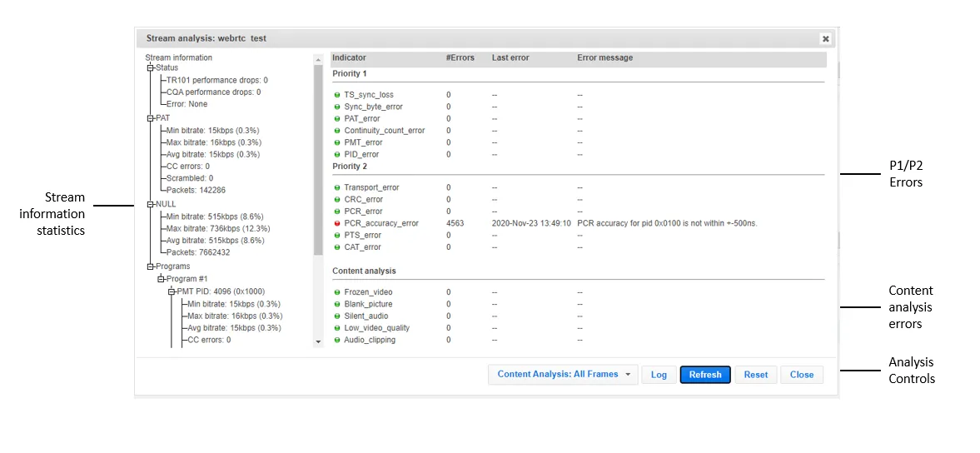Select the Error: None tree row
The image size is (980, 453).
click(187, 104)
